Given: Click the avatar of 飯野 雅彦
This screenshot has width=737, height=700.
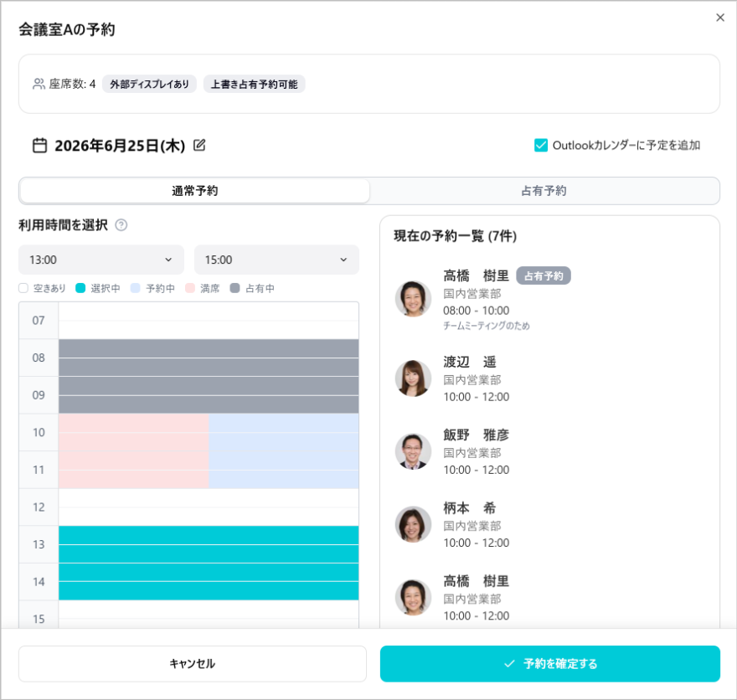Looking at the screenshot, I should (413, 451).
